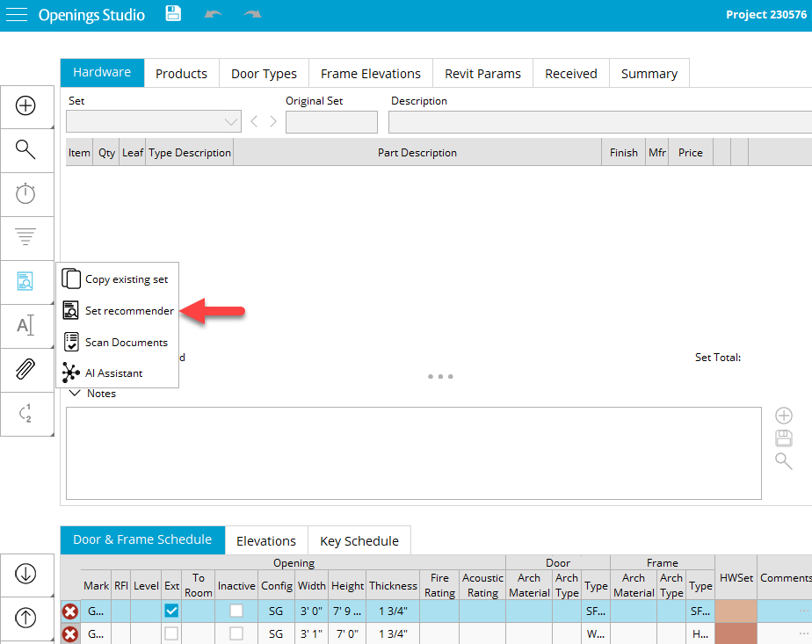Open the Products tab
Viewport: 812px width, 644px height.
(181, 74)
